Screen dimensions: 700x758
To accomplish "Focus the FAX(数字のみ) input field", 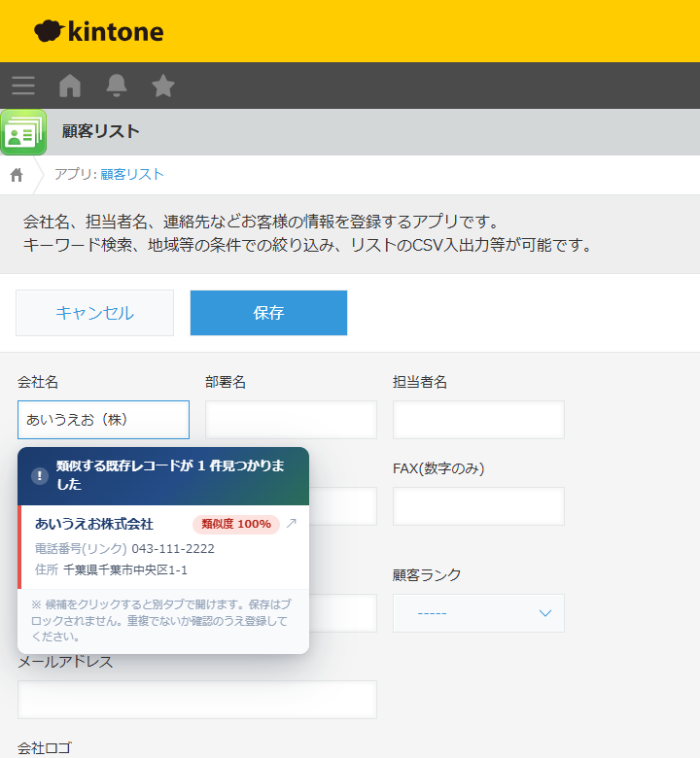I will click(478, 506).
